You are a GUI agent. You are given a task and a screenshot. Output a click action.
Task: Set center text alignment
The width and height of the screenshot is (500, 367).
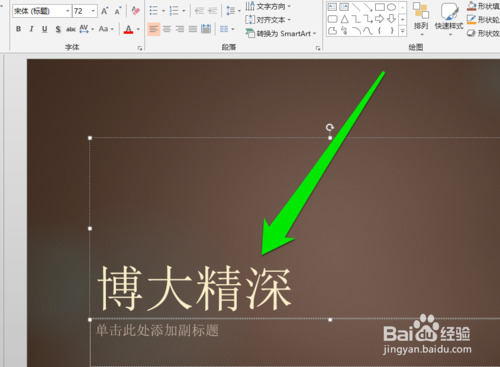167,29
